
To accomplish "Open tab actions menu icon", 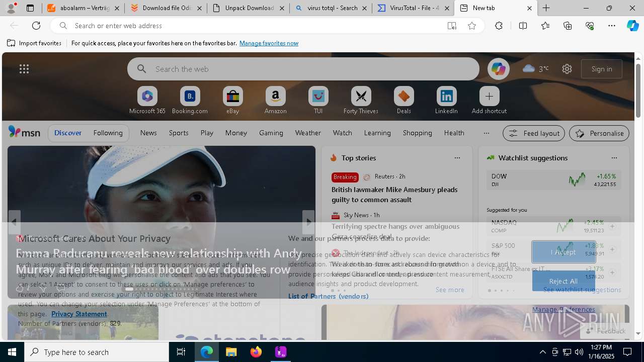I will pyautogui.click(x=30, y=8).
